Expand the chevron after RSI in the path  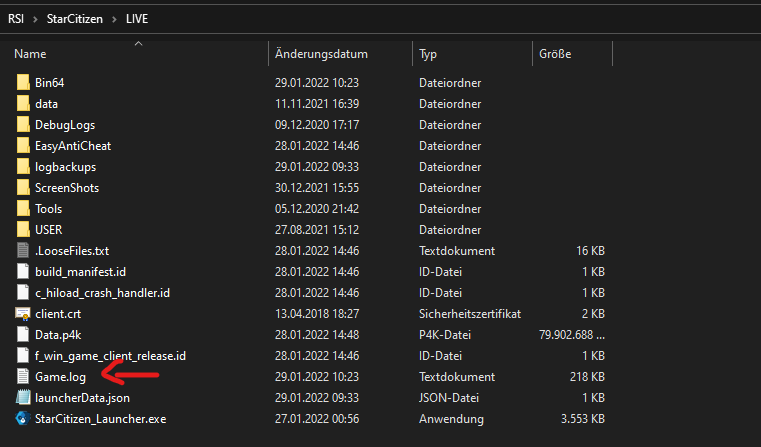pyautogui.click(x=35, y=19)
